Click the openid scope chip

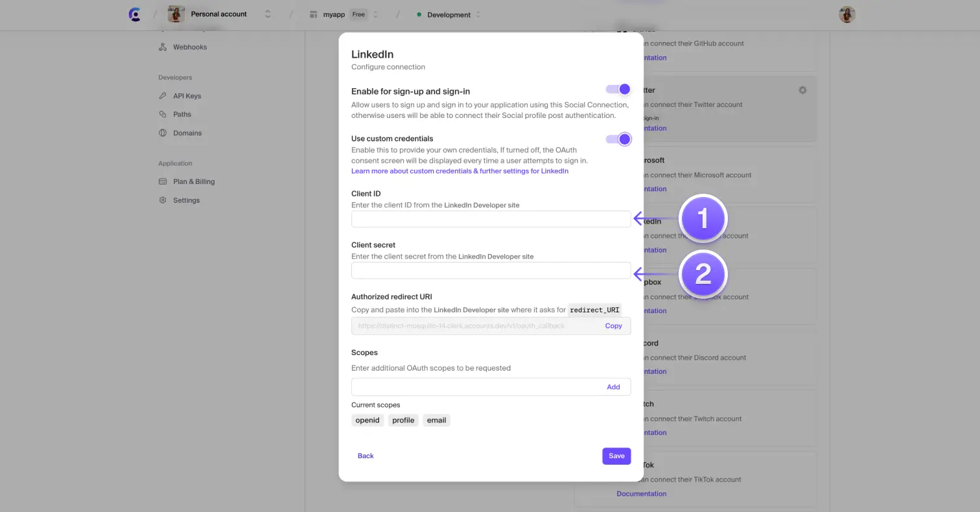click(x=367, y=420)
